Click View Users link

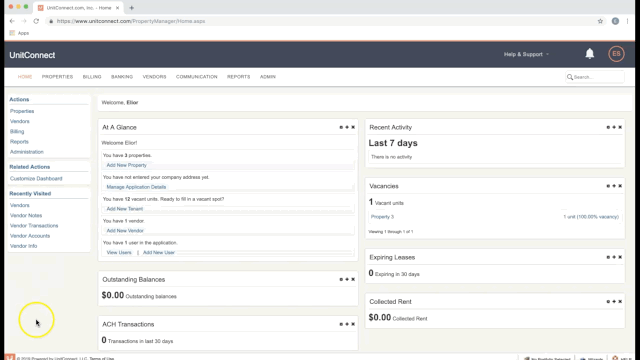119,253
